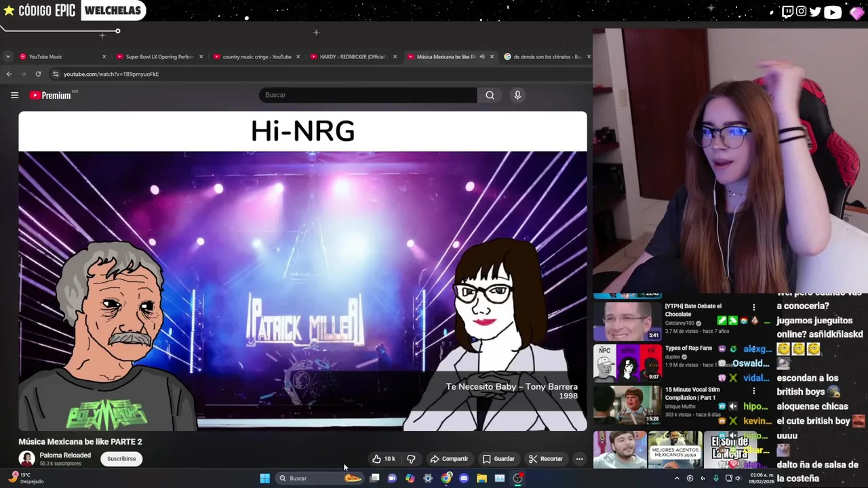Subscribe to Paloma Reloaded with Suscribirse

point(121,459)
